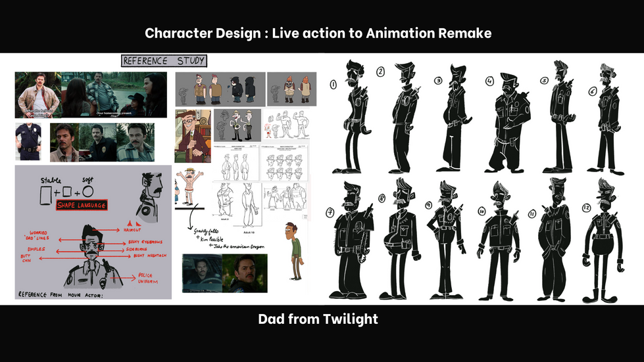Select silhouette design numbered 5
The width and height of the screenshot is (644, 362).
point(559,117)
